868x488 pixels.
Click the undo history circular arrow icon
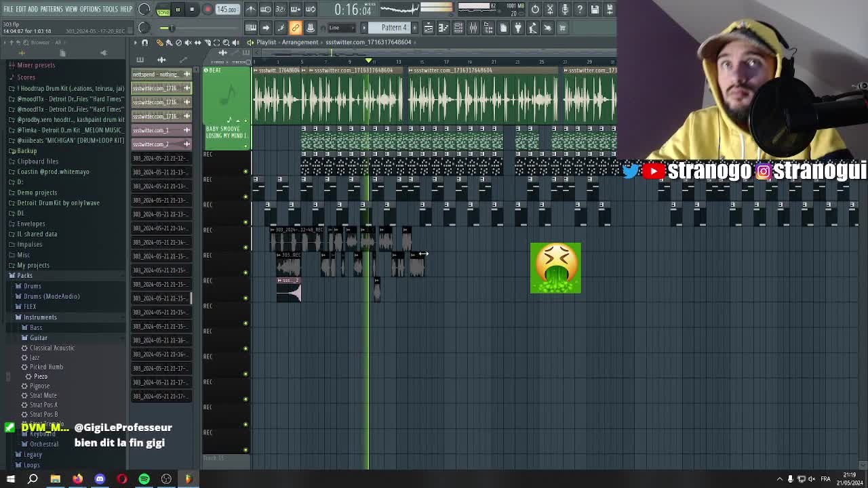tap(535, 9)
